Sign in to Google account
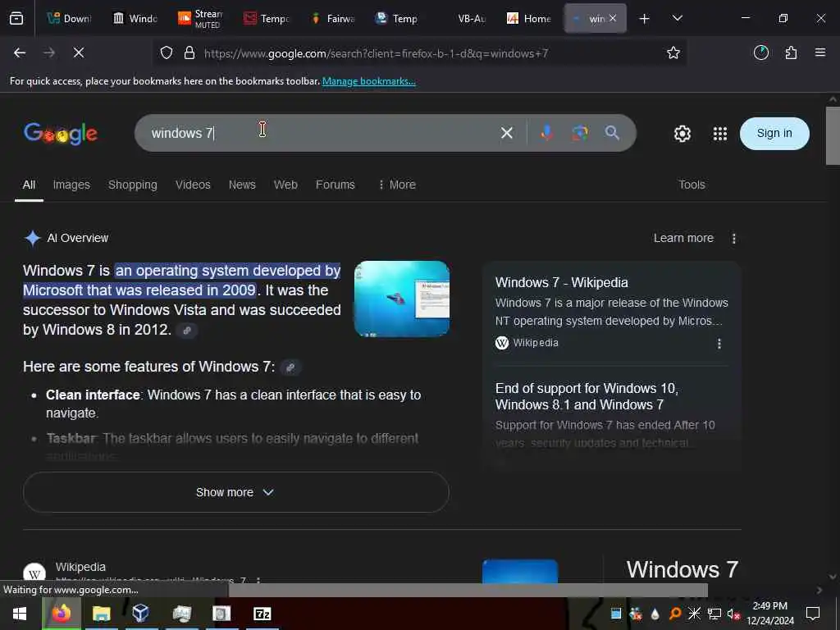This screenshot has width=840, height=630. (774, 134)
